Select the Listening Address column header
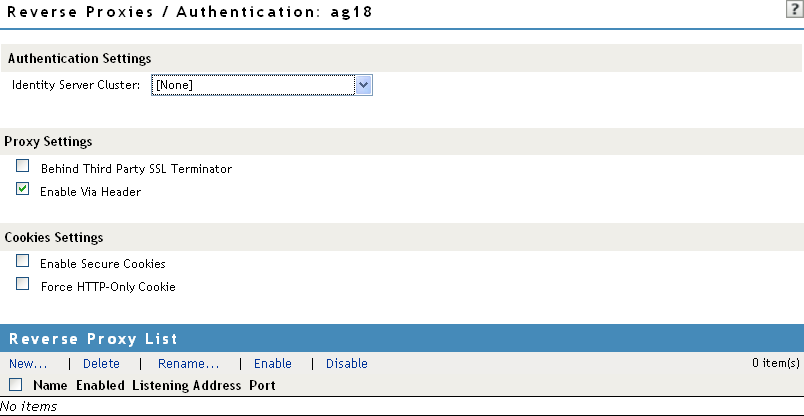The height and width of the screenshot is (416, 804). coord(187,385)
